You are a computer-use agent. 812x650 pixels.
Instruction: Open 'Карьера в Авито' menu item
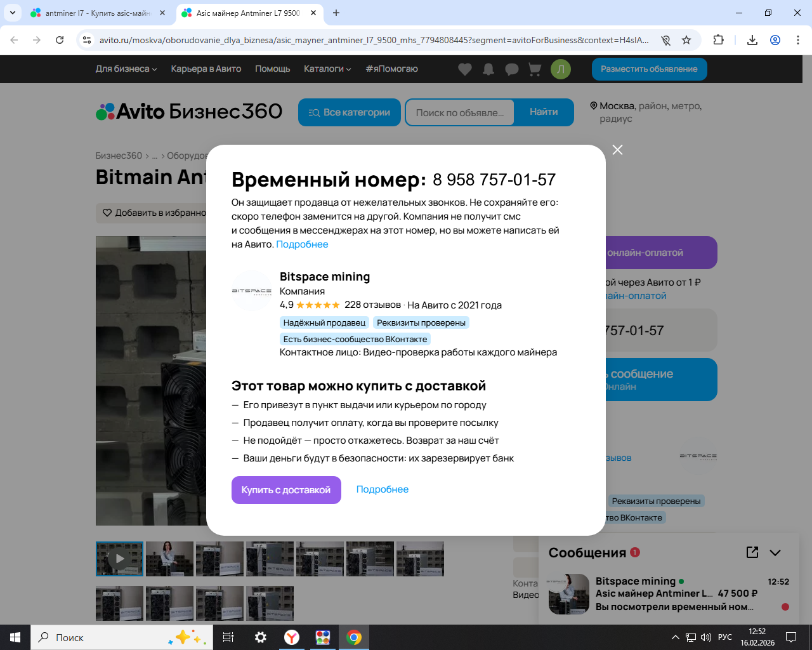206,69
